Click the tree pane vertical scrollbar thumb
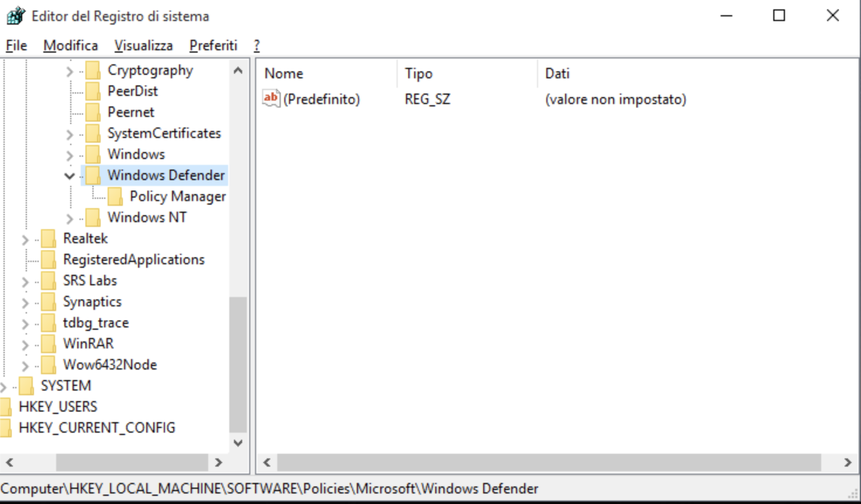Viewport: 861px width, 504px height. (238, 365)
